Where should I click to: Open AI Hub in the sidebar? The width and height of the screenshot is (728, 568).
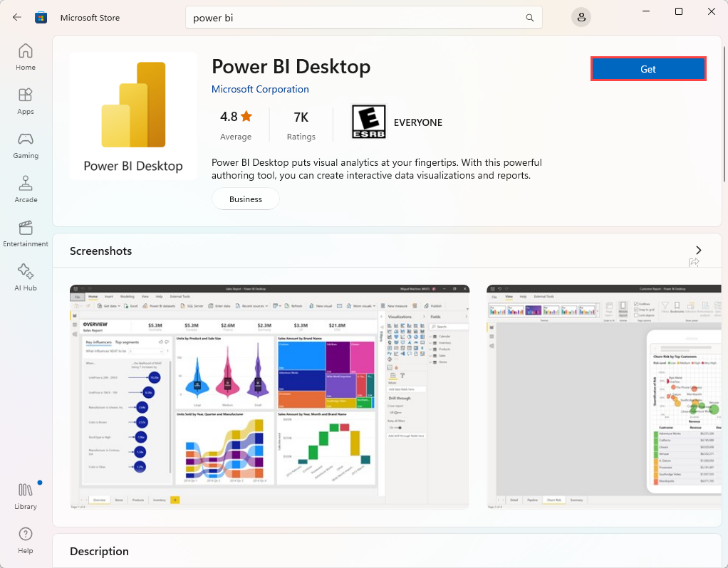(26, 278)
